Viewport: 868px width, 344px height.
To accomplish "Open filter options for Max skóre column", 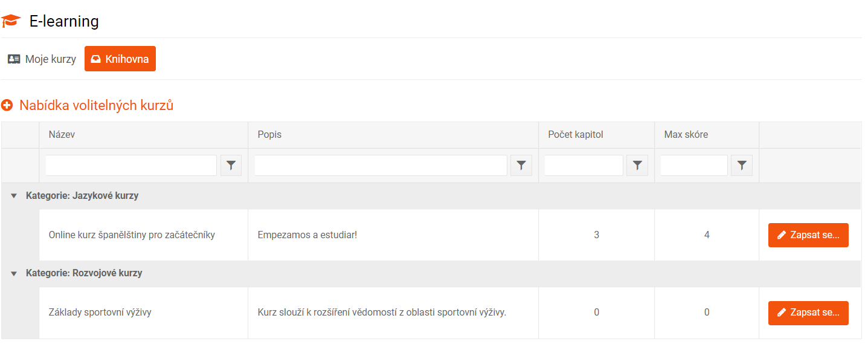I will point(742,165).
